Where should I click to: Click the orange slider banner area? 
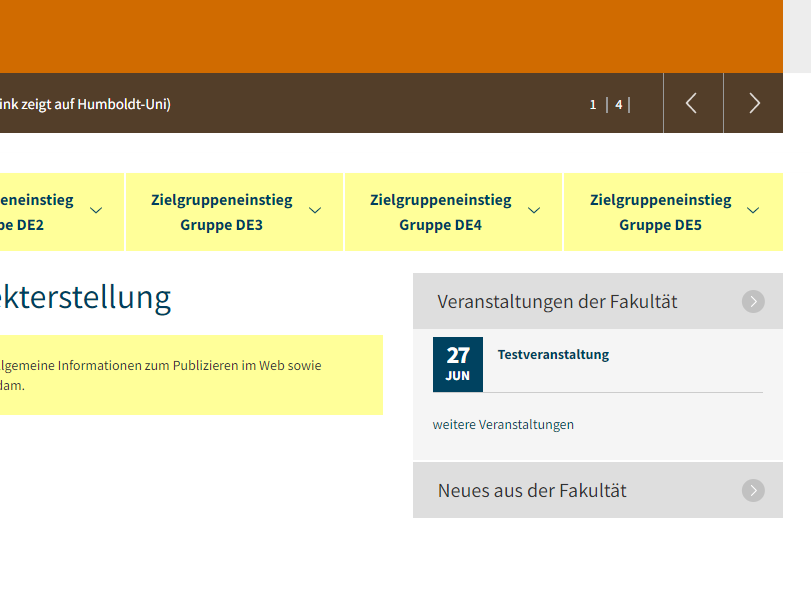pyautogui.click(x=390, y=36)
